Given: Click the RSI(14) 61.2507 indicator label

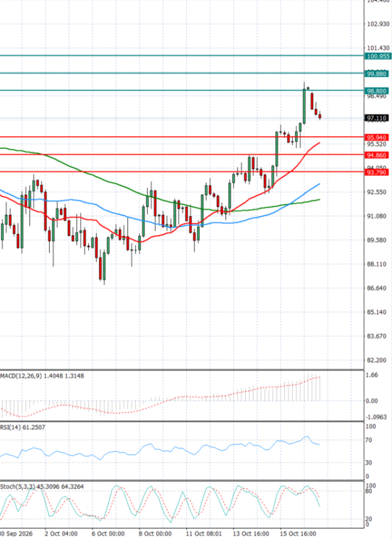Looking at the screenshot, I should 22,427.
